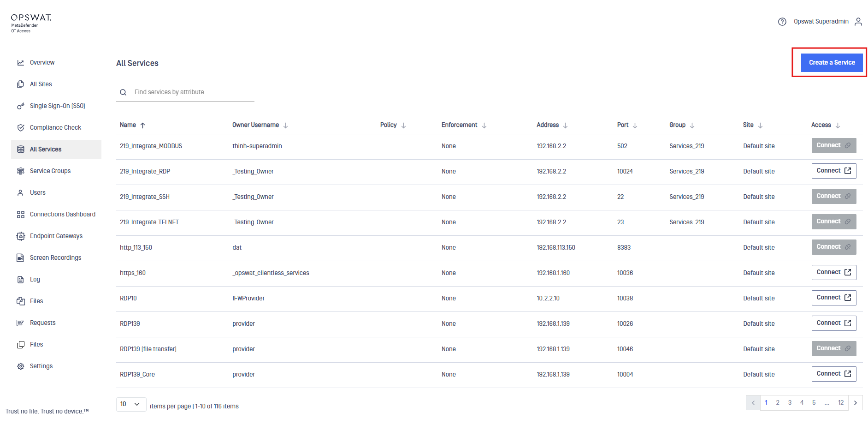The width and height of the screenshot is (868, 425).
Task: Focus the Find services search field
Action: [191, 92]
